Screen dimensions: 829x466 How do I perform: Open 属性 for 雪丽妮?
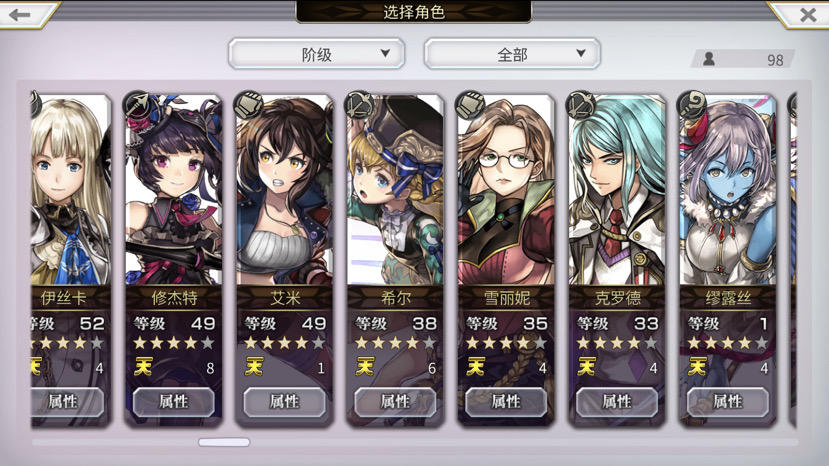506,402
